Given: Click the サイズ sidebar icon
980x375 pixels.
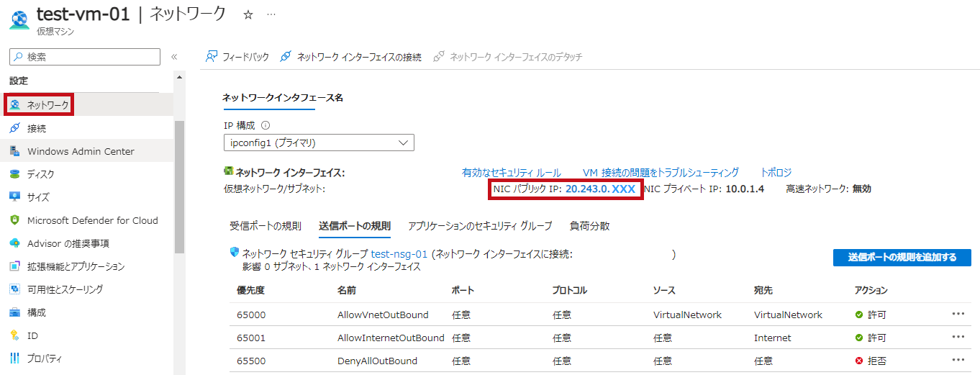Looking at the screenshot, I should (15, 197).
